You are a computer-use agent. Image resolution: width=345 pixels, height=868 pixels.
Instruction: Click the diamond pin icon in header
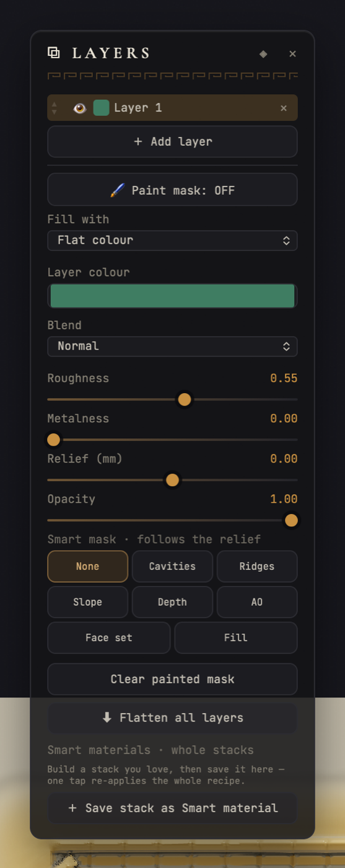pos(263,54)
